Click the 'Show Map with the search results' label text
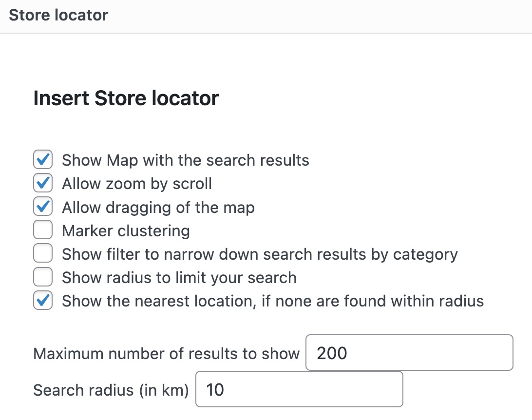 tap(185, 160)
